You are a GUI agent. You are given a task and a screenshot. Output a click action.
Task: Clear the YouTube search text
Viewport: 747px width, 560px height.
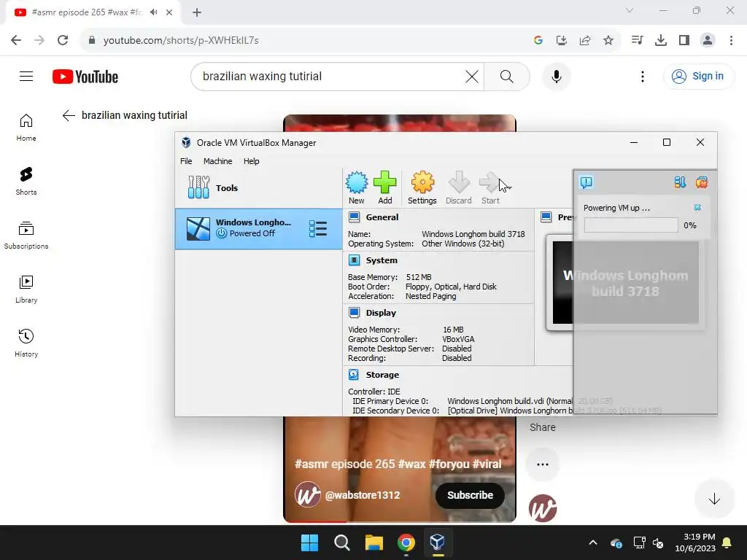[472, 76]
